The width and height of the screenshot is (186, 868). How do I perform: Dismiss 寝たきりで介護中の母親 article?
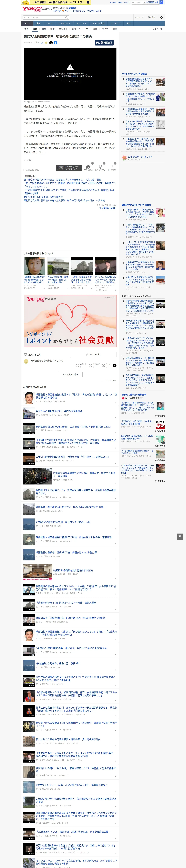pyautogui.click(x=116, y=746)
